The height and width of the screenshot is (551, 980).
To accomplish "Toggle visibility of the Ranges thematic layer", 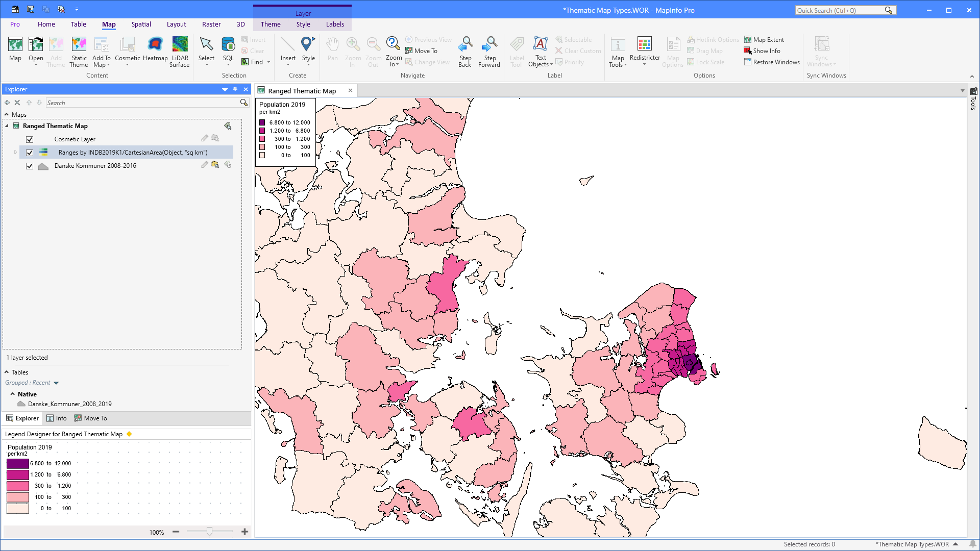I will pos(30,152).
